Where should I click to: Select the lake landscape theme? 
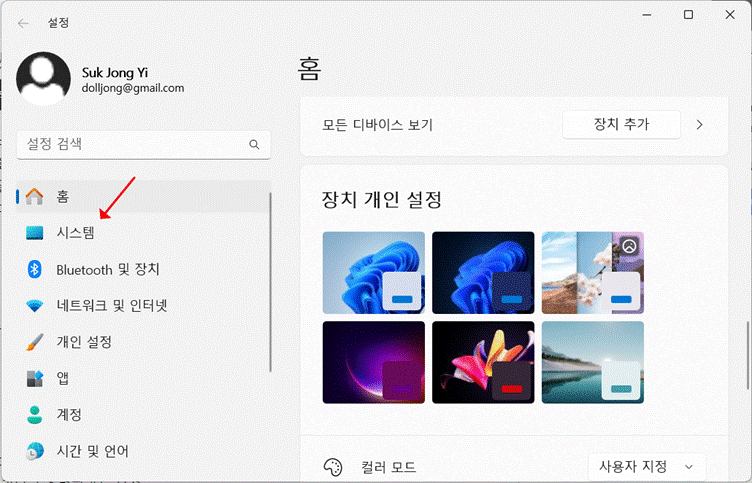coord(593,362)
